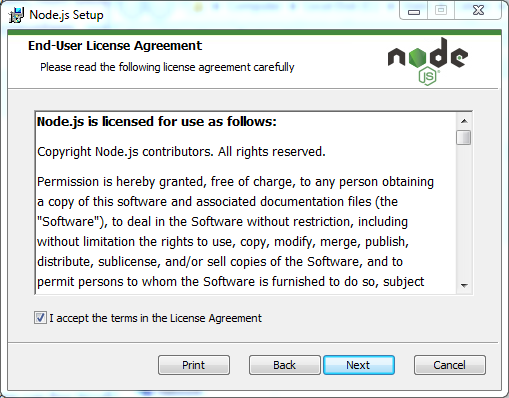Click the bold license heading line
This screenshot has height=398, width=509.
pyautogui.click(x=157, y=121)
